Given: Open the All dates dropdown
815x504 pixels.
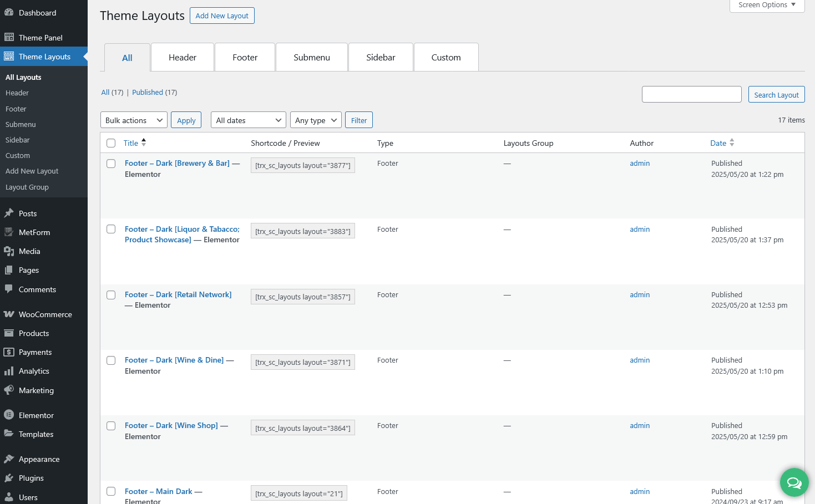Looking at the screenshot, I should (249, 120).
